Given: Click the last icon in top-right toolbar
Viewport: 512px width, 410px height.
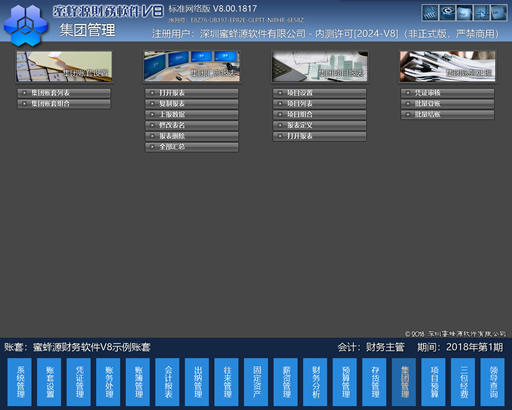Looking at the screenshot, I should point(499,13).
